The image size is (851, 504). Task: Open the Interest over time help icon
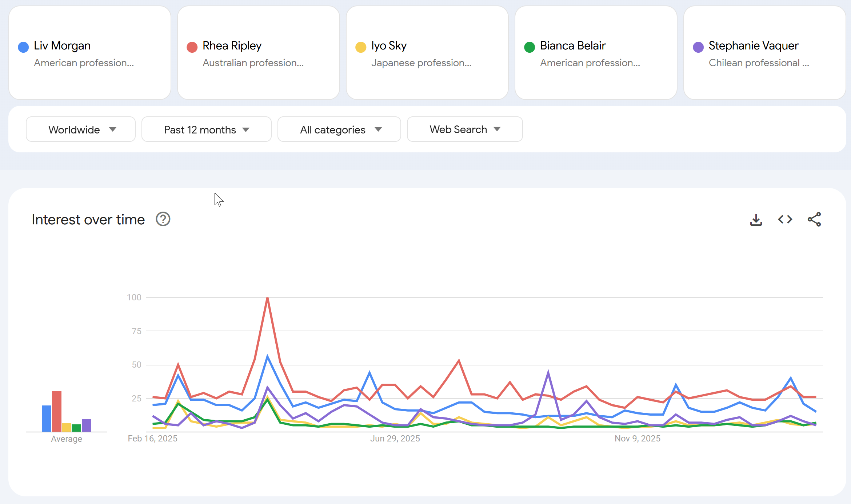click(x=163, y=219)
